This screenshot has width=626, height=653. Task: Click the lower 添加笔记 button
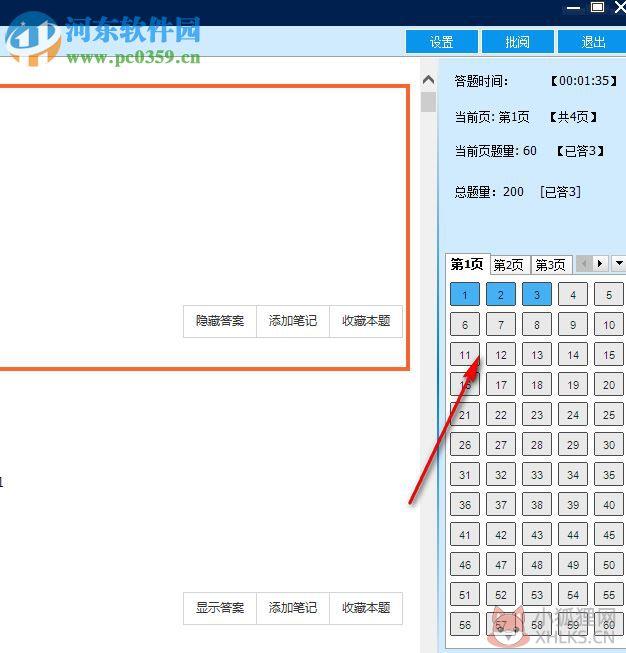point(293,608)
